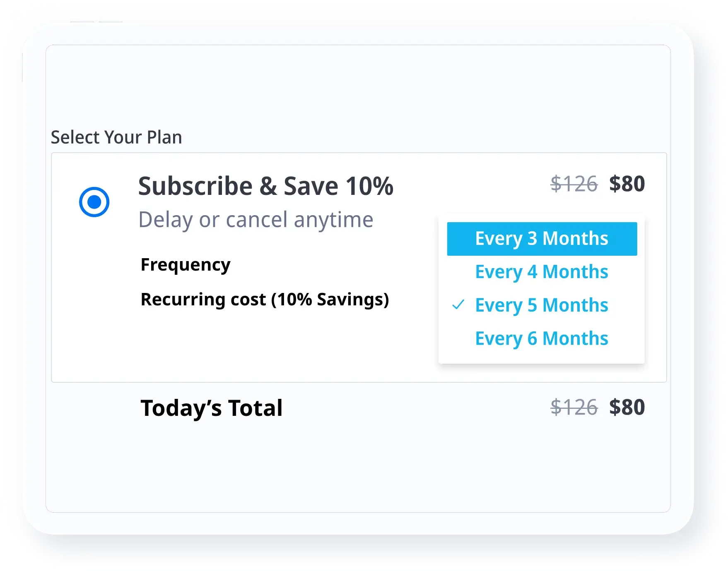Click the crossed-out $126 in Today's Total

pos(574,407)
